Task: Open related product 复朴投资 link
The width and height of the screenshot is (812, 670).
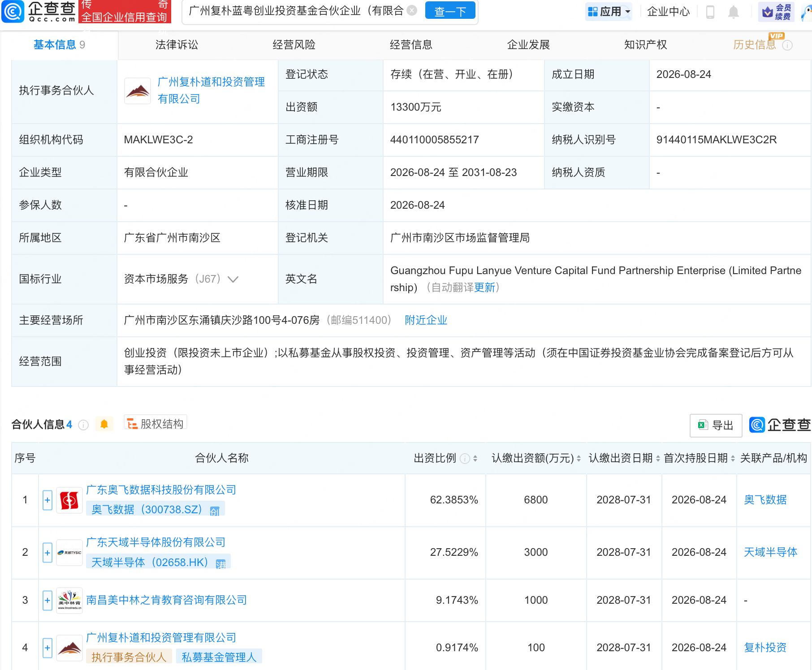Action: pyautogui.click(x=765, y=648)
